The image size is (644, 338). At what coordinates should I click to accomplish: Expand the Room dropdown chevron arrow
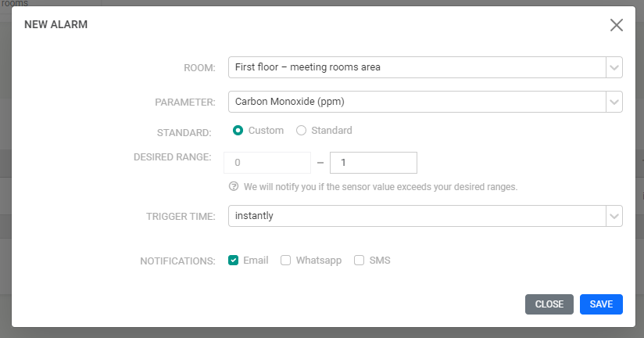point(614,67)
